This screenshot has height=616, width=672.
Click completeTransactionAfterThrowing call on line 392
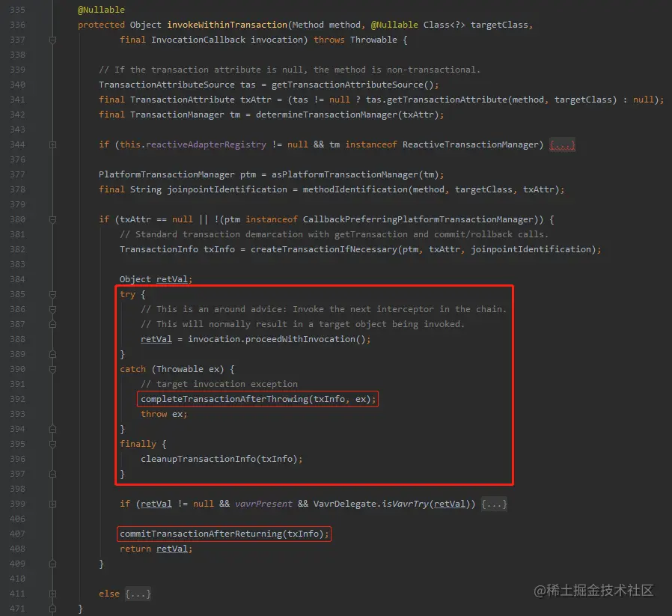[257, 399]
